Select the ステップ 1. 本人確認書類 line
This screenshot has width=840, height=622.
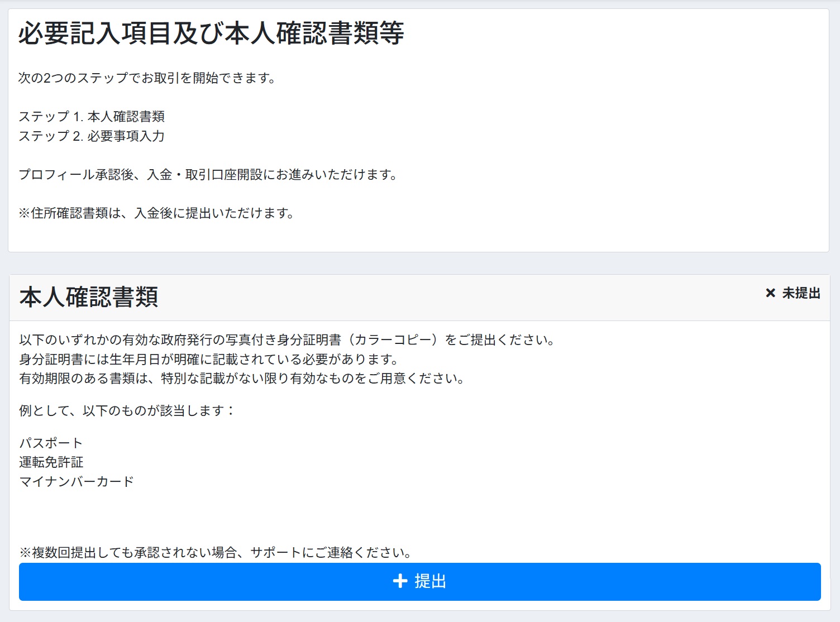coord(92,117)
